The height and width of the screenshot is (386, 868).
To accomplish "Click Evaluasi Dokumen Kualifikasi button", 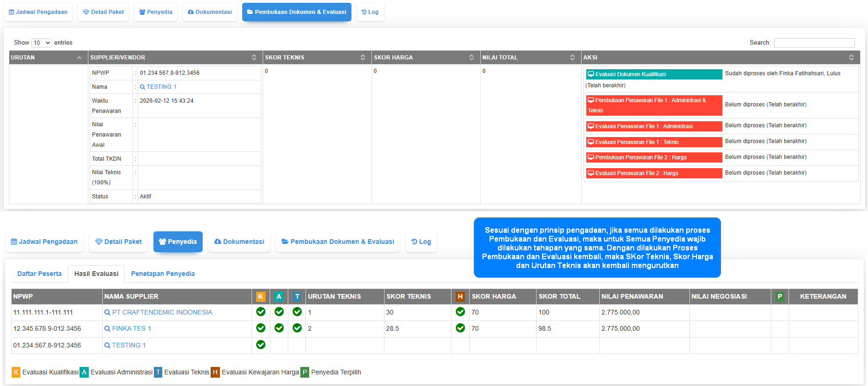I will (653, 74).
